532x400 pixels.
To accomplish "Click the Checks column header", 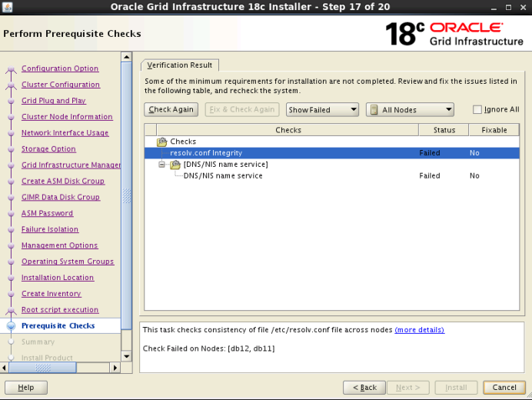I will [x=288, y=130].
